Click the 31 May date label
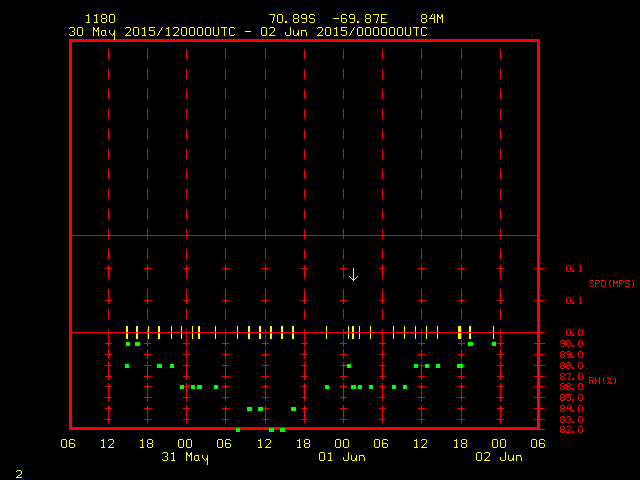640x480 pixels. pos(185,457)
